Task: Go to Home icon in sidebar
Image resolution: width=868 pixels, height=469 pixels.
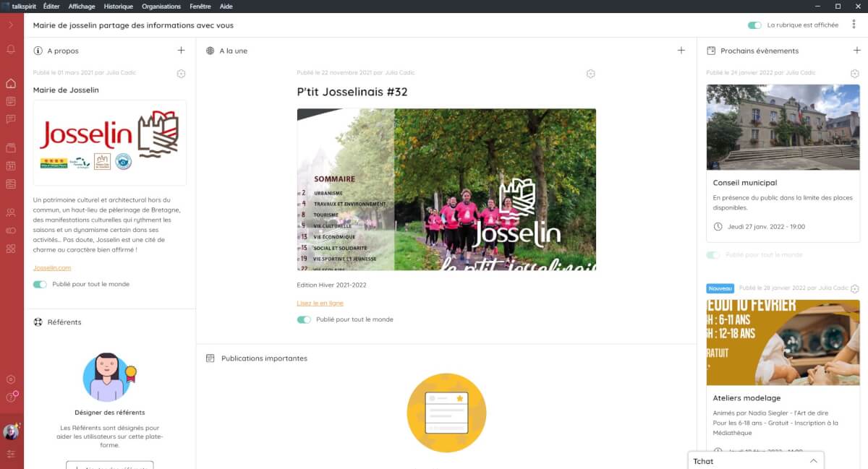Action: (x=11, y=84)
